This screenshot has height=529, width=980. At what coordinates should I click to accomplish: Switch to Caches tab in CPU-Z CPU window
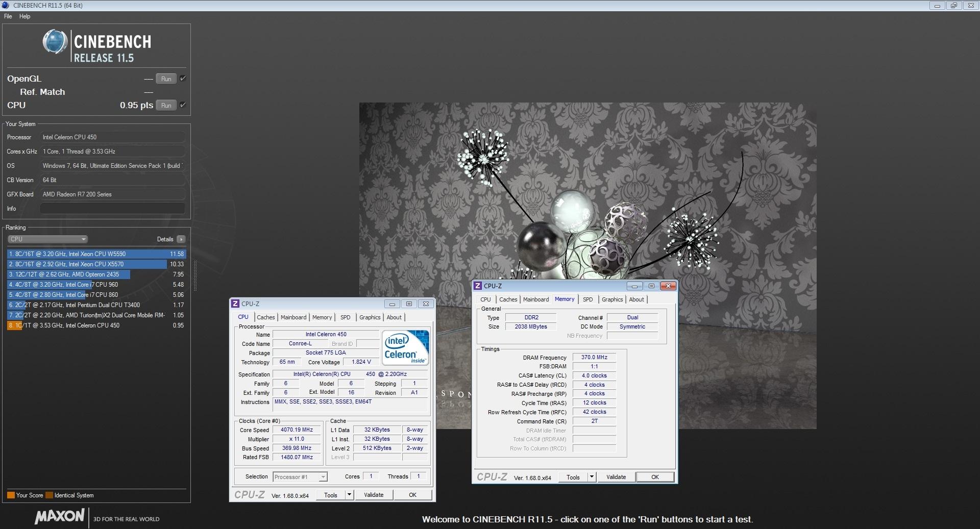pos(265,317)
